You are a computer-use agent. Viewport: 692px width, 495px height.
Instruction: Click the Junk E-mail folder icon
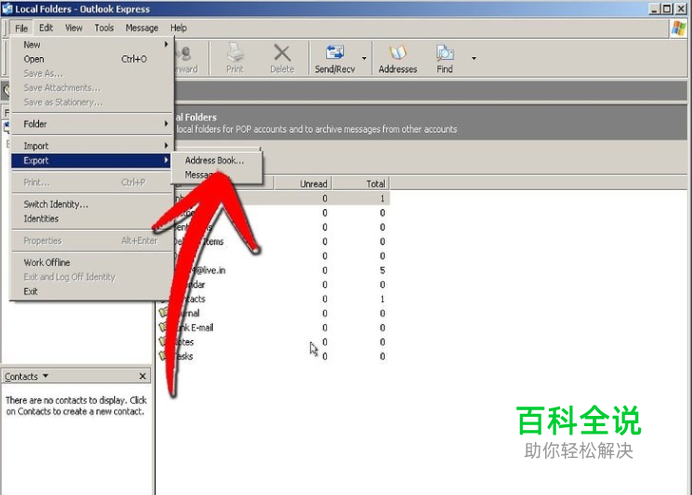click(x=163, y=327)
